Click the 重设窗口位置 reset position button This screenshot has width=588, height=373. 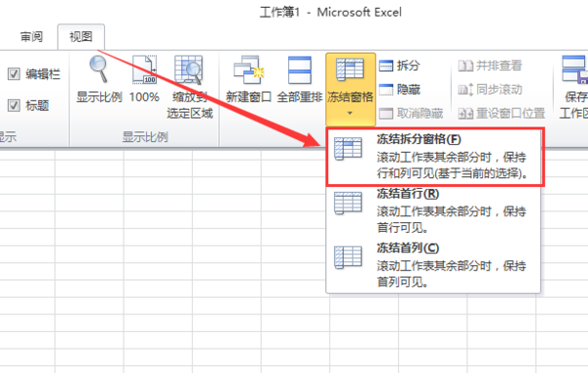(x=502, y=114)
